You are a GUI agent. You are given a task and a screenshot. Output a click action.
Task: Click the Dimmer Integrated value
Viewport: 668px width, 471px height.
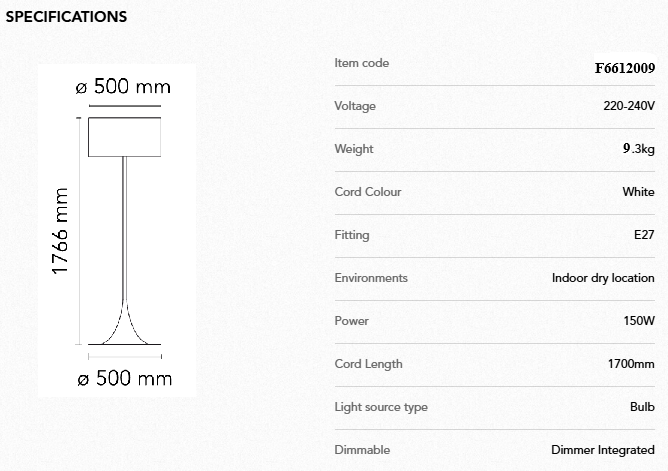603,450
